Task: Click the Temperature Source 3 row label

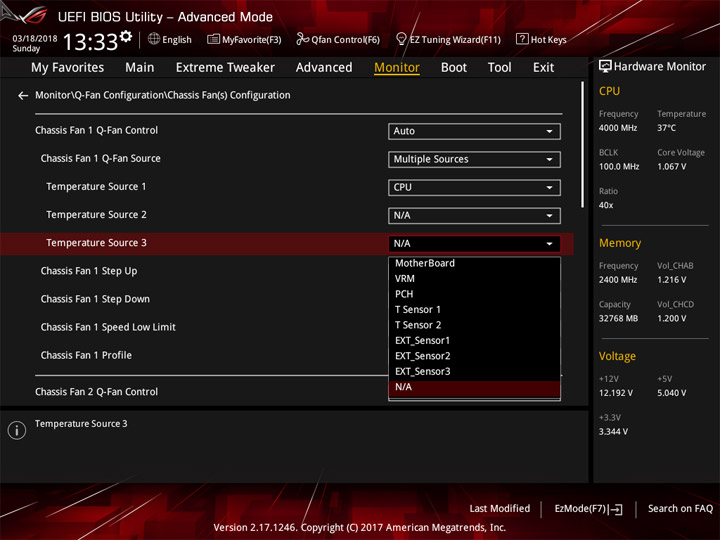Action: (96, 243)
